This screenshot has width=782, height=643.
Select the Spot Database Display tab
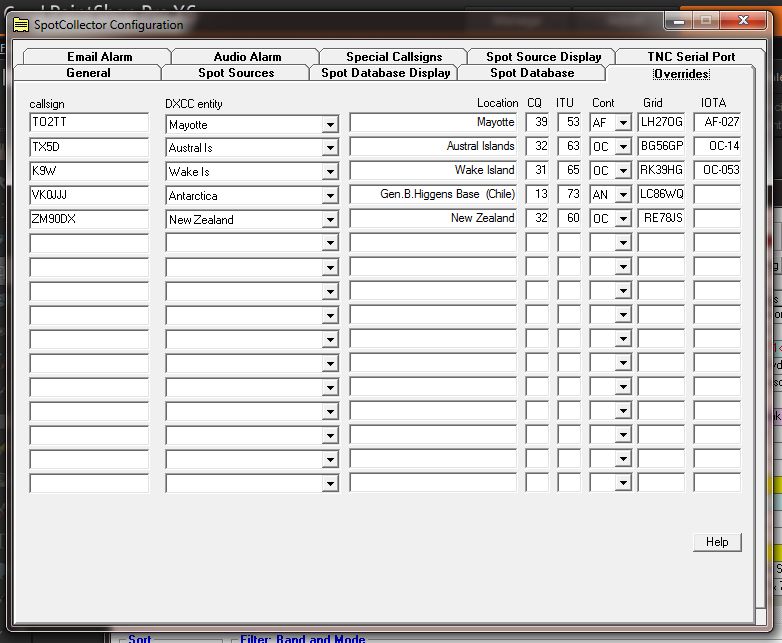(x=384, y=73)
